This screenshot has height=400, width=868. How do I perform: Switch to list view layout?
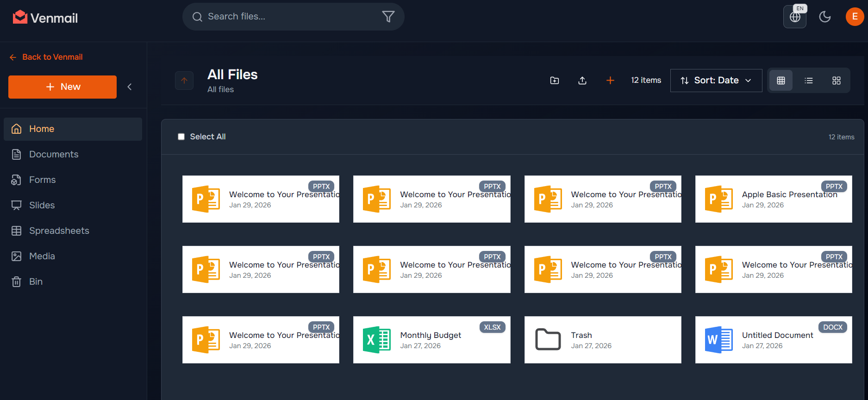click(x=809, y=81)
